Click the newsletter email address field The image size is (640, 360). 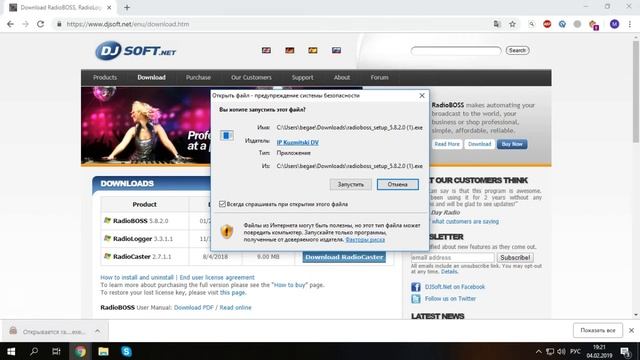pyautogui.click(x=452, y=258)
